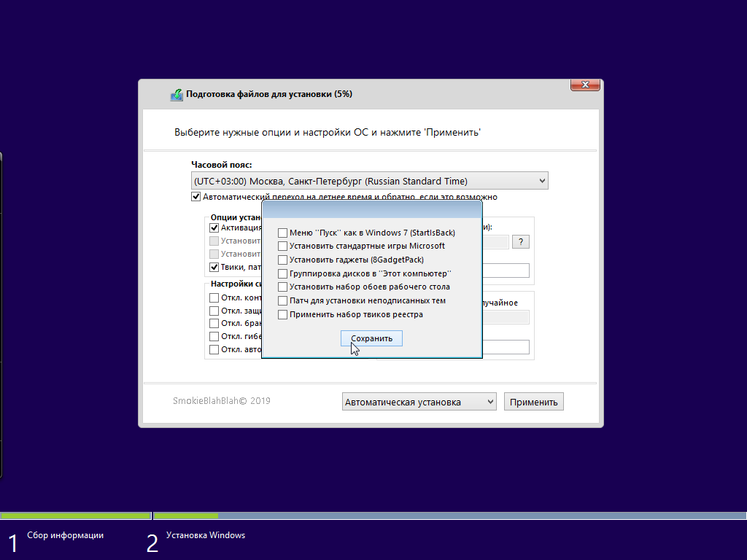Check "Применить набор твиков реестра" option
Viewport: 747px width, 560px height.
[x=283, y=314]
